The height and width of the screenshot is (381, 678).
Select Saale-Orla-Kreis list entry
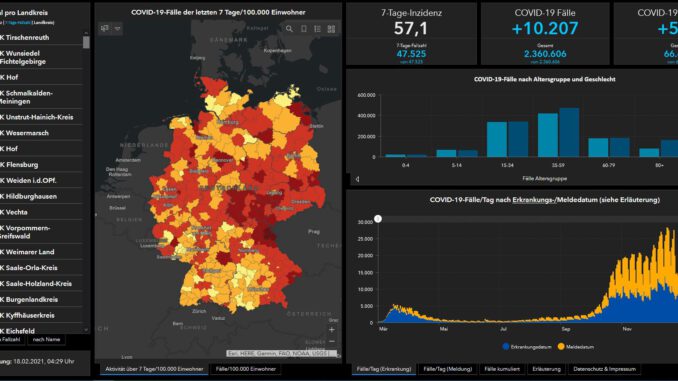(x=41, y=268)
